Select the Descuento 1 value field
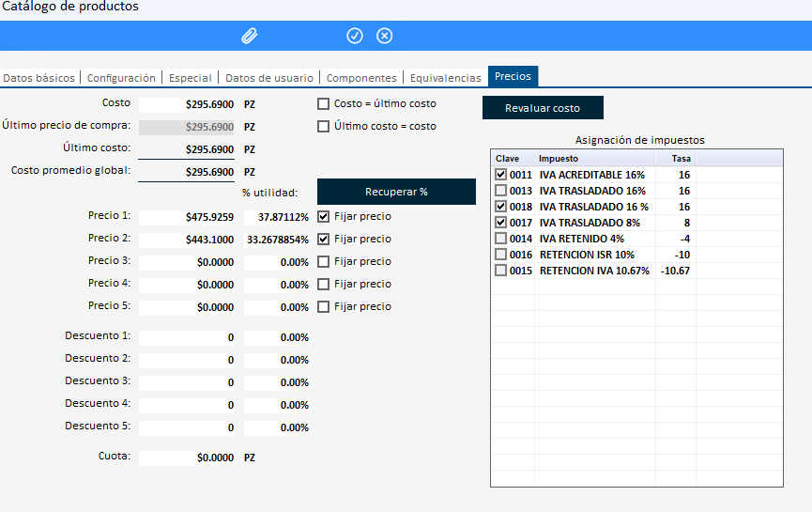 click(x=187, y=337)
